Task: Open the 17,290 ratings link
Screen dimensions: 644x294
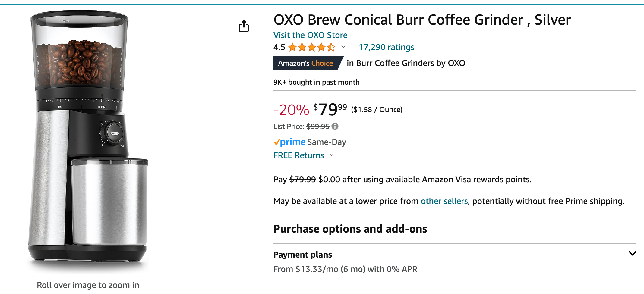Action: click(x=386, y=47)
